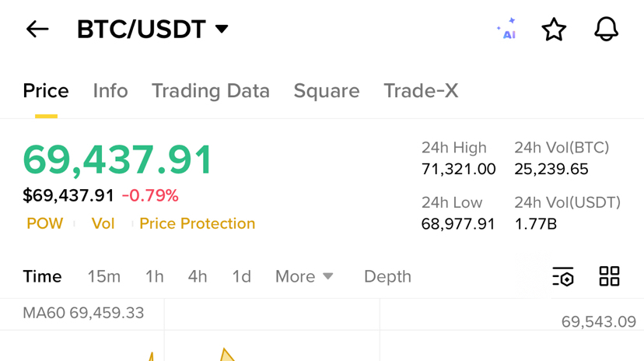Open the AI assistant sparkle icon
Viewport: 644px width, 361px height.
coord(507,30)
